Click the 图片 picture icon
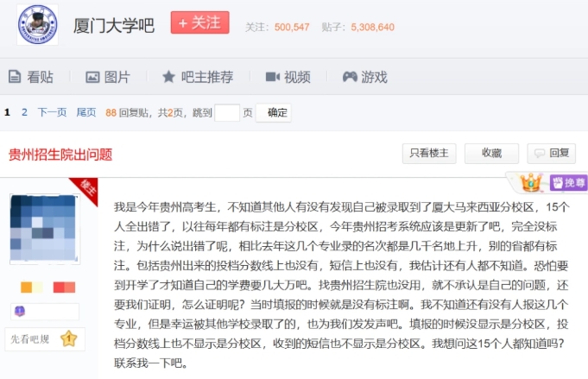The image size is (588, 379). pos(92,77)
